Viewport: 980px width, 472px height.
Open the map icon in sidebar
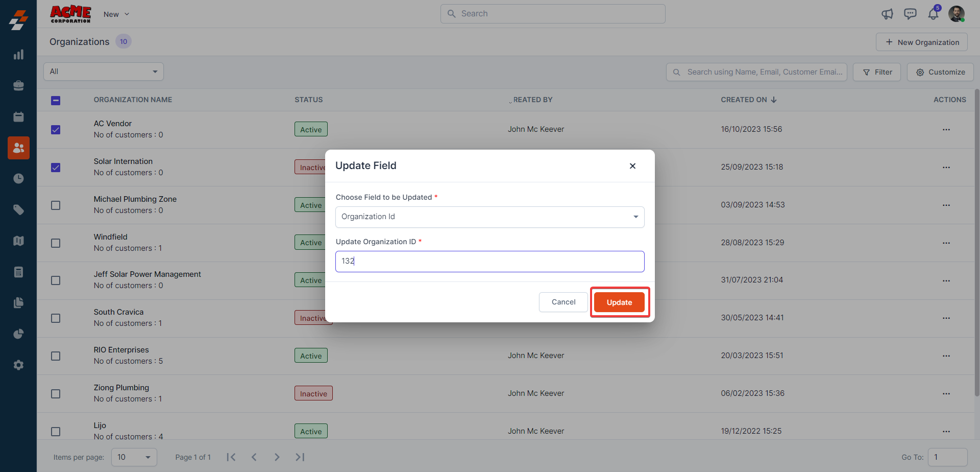click(18, 241)
